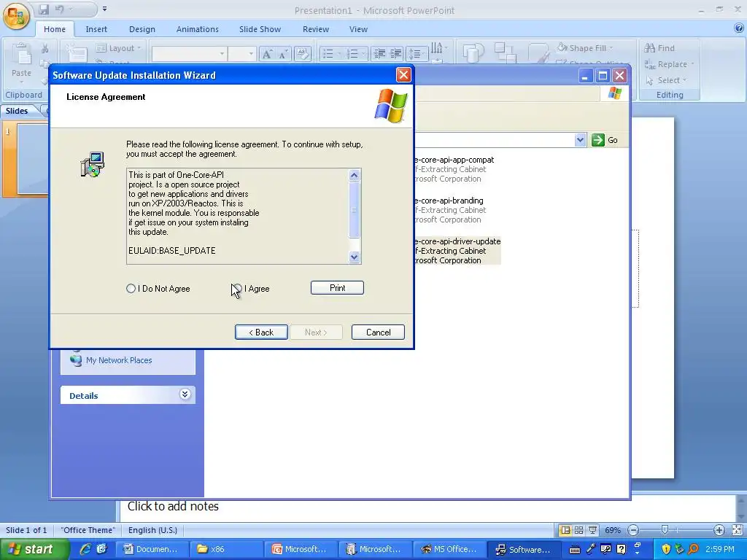Click Fit slide to current window icon
Image resolution: width=747 pixels, height=560 pixels.
tap(737, 530)
